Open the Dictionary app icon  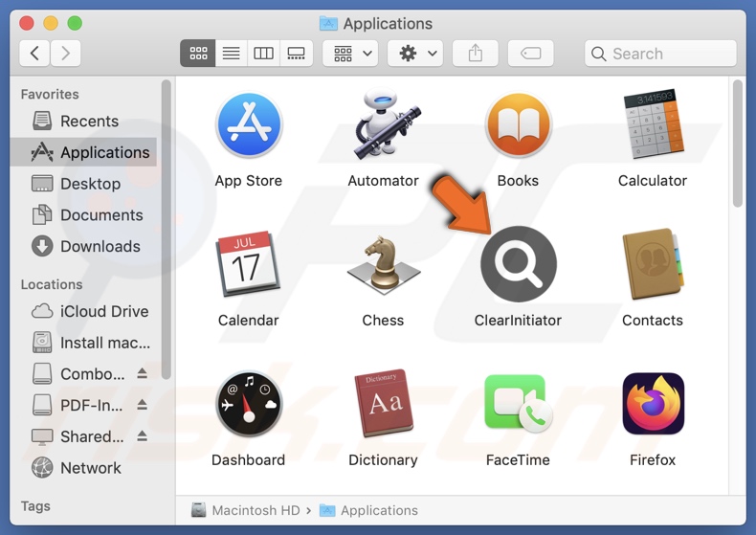[x=384, y=404]
